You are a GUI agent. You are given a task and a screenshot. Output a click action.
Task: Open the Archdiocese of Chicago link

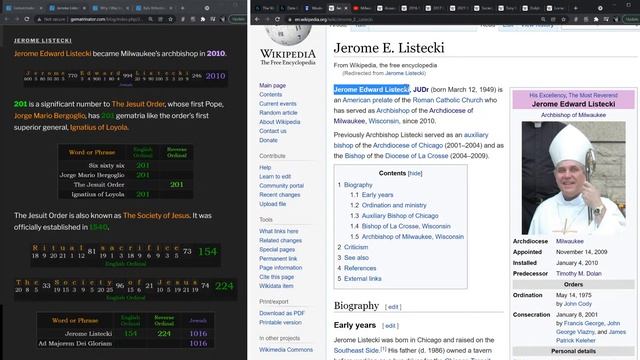click(x=408, y=145)
